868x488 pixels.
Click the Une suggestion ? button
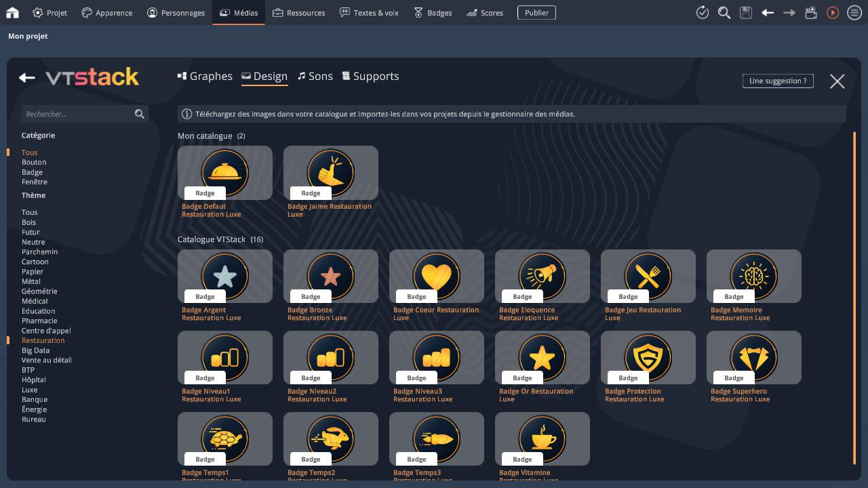778,81
